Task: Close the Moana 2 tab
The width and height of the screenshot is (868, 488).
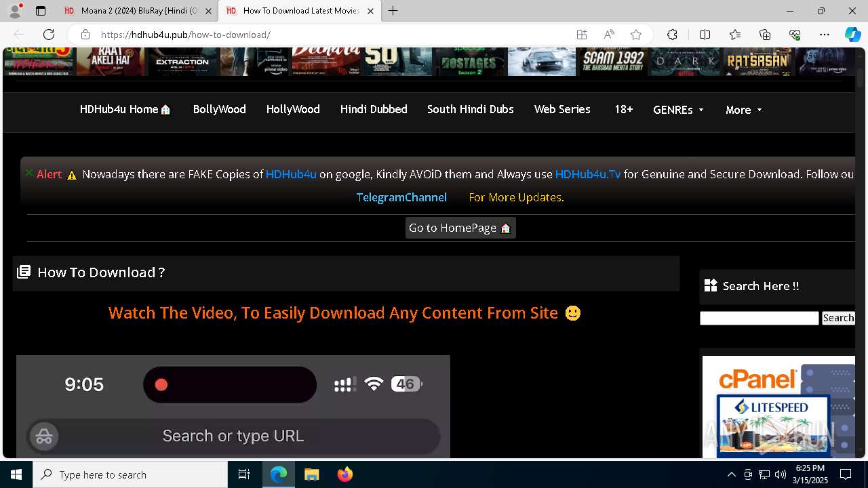Action: [x=208, y=11]
